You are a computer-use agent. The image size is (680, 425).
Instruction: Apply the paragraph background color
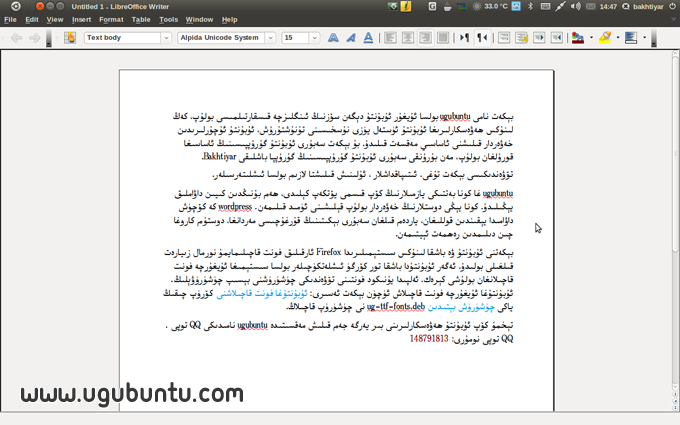click(x=631, y=38)
